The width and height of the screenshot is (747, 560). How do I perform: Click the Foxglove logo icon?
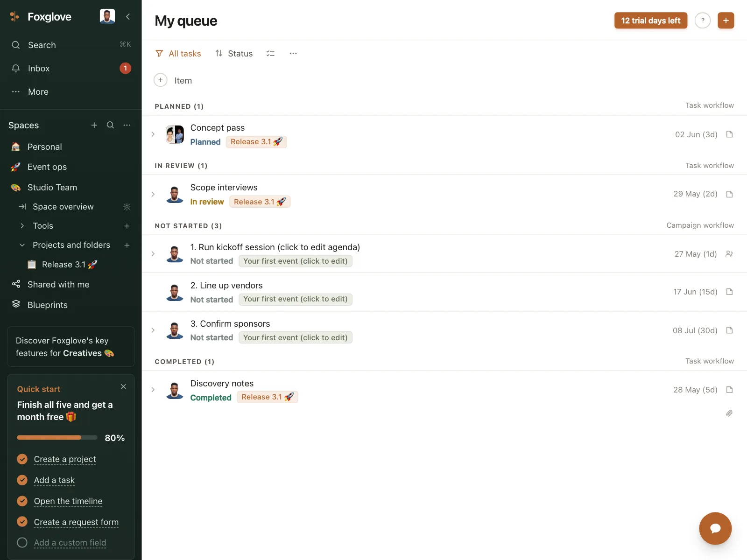(14, 17)
